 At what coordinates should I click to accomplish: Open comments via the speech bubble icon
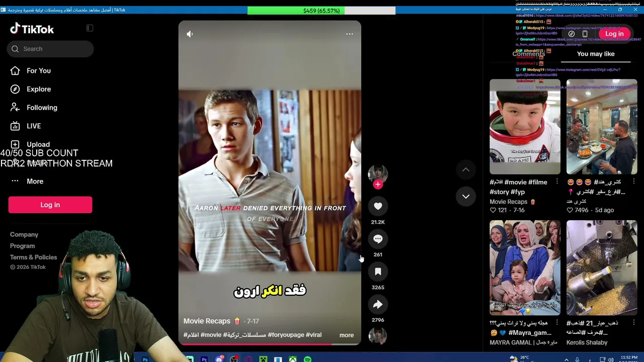tap(378, 239)
